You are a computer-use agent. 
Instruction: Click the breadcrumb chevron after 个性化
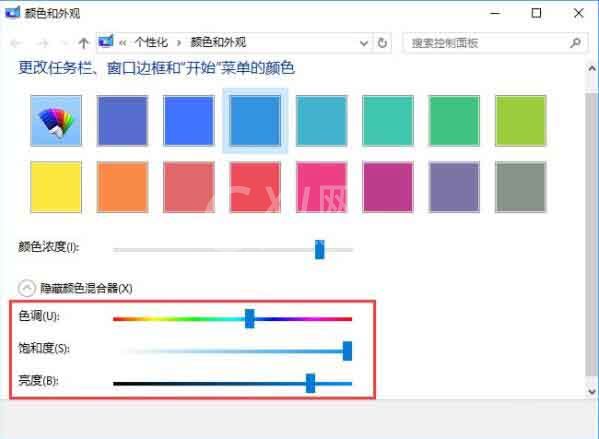click(x=178, y=43)
